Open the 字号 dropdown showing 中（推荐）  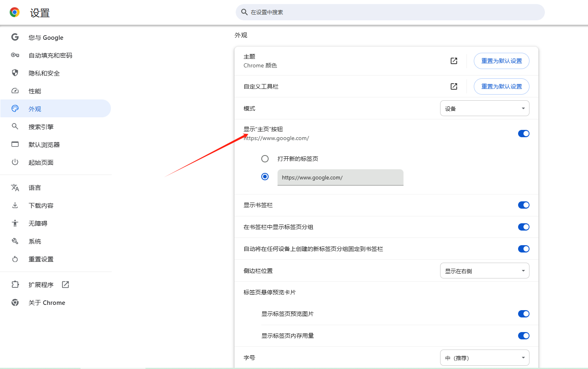(x=484, y=358)
